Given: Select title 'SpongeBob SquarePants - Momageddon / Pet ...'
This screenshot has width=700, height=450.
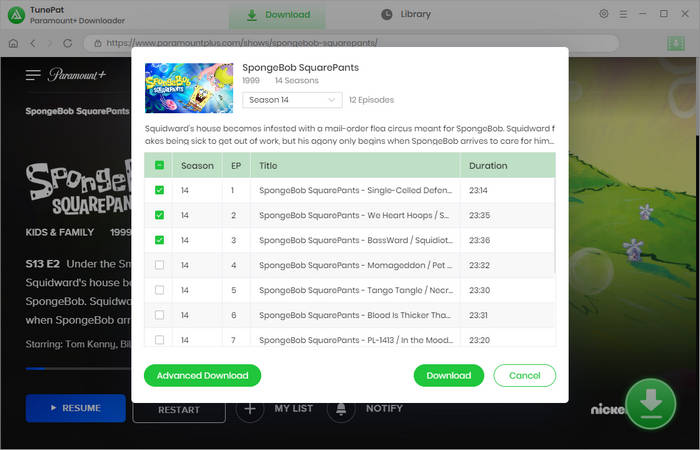Looking at the screenshot, I should point(355,265).
